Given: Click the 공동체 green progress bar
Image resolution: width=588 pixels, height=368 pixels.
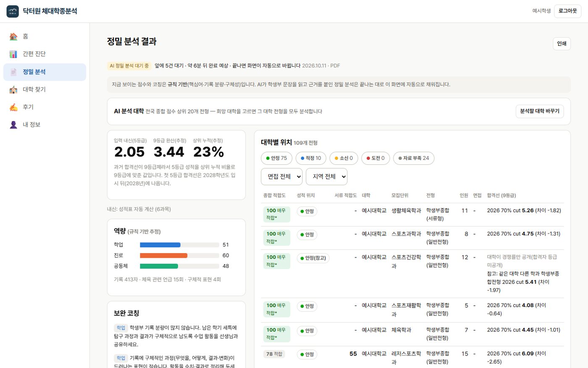Looking at the screenshot, I should 159,266.
